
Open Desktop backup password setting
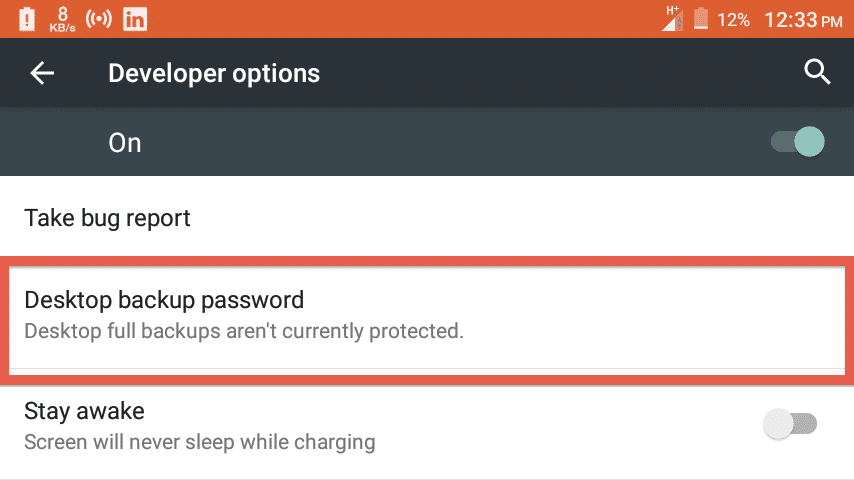click(x=427, y=316)
